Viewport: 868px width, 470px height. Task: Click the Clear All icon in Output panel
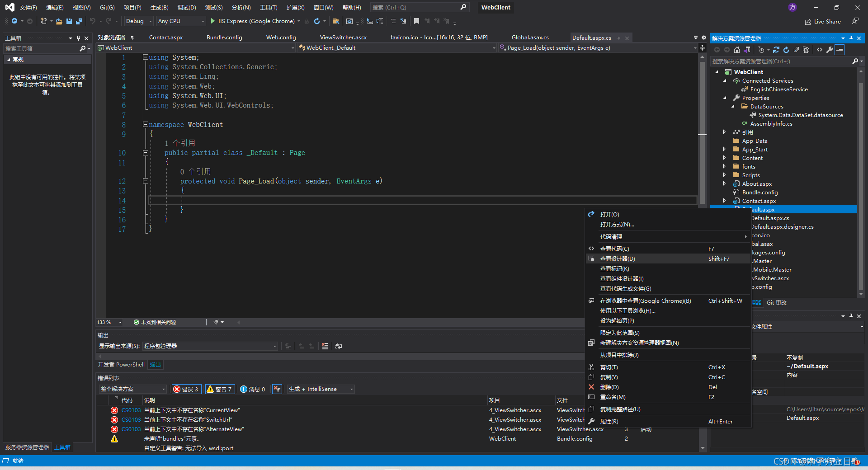pos(325,346)
